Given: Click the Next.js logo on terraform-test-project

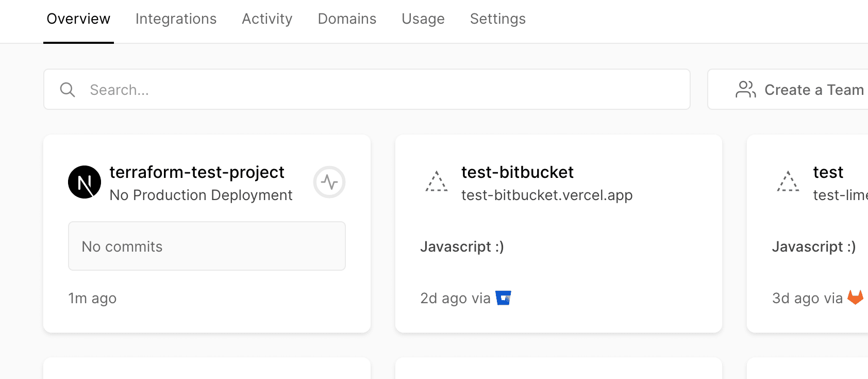Looking at the screenshot, I should (85, 182).
